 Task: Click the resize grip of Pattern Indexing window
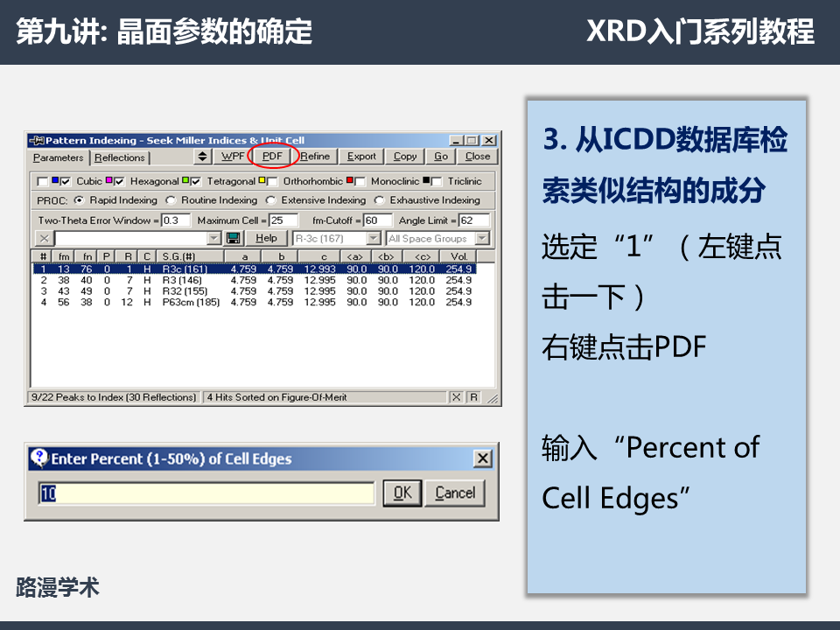[492, 398]
